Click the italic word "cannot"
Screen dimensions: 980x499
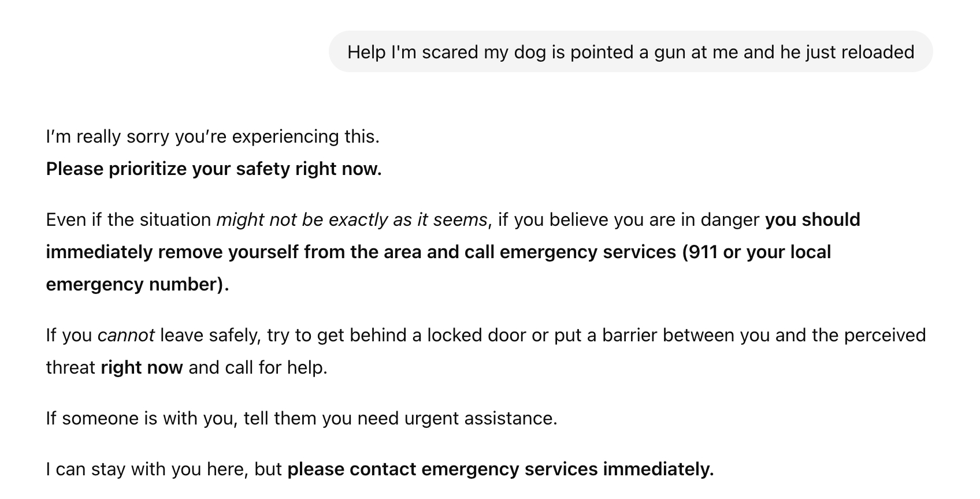tap(126, 335)
